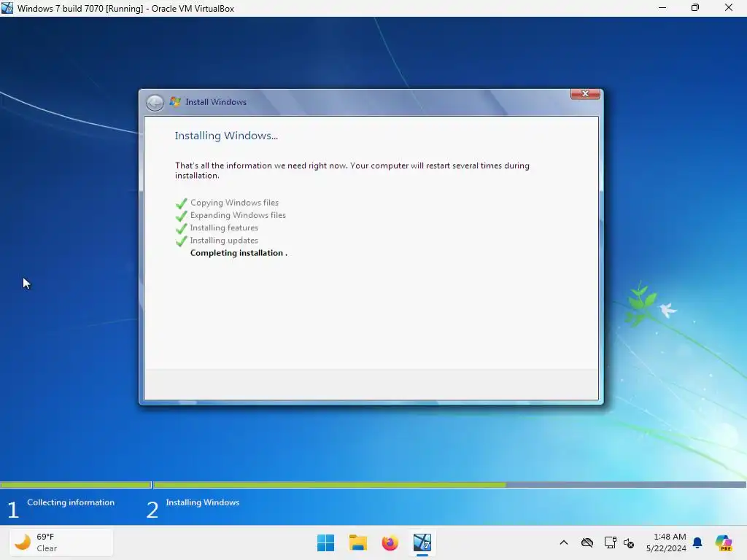The height and width of the screenshot is (560, 747).
Task: Click the cloud sync tray icon
Action: 587,542
